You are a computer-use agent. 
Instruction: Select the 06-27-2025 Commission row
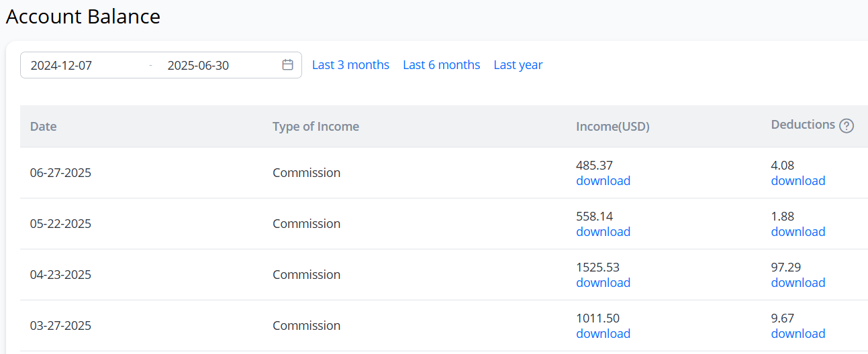click(x=444, y=173)
